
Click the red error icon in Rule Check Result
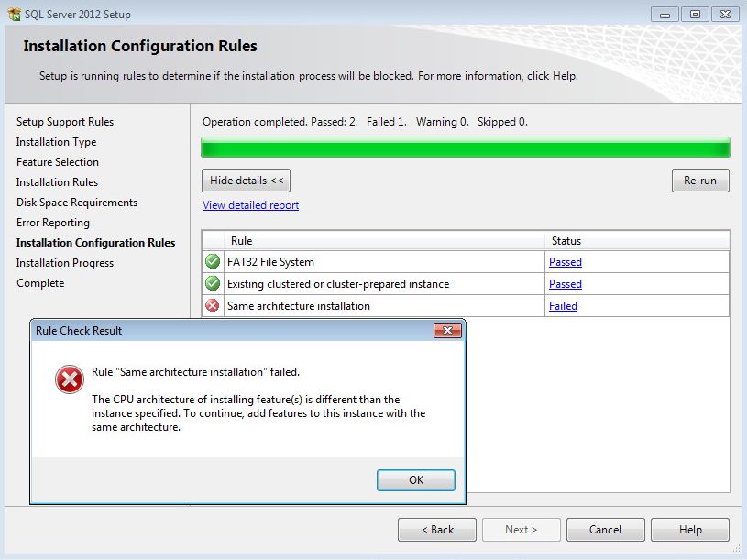[70, 379]
